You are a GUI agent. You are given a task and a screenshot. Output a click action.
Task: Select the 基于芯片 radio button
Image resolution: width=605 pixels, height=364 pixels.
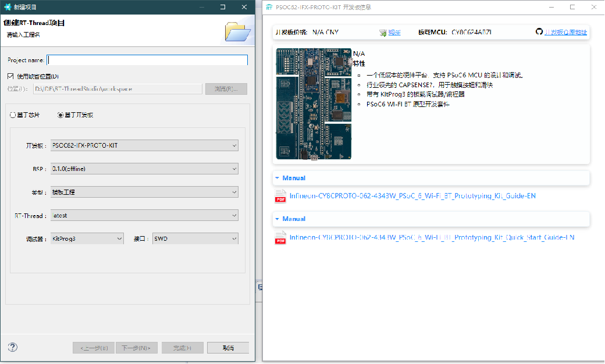click(x=13, y=115)
